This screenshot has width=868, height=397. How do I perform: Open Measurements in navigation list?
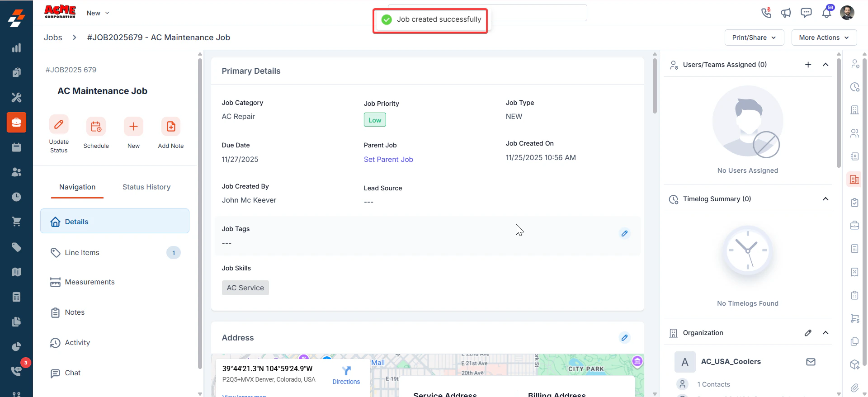click(x=115, y=282)
